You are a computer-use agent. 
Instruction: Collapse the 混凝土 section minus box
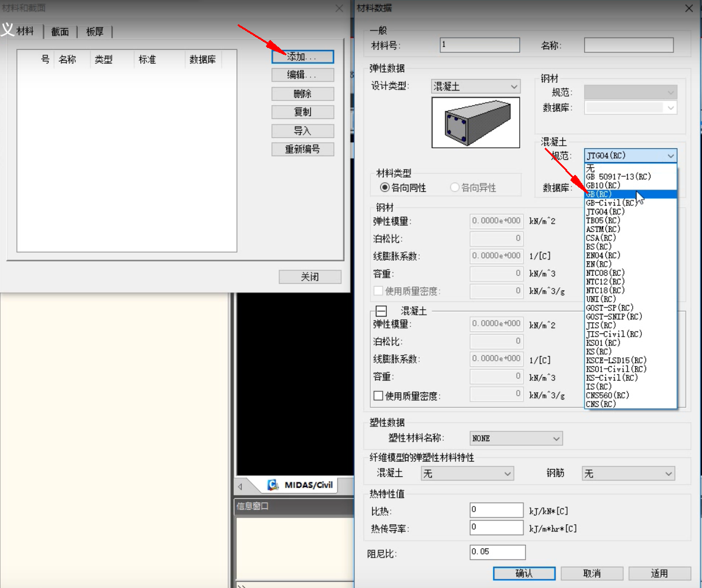click(x=381, y=311)
